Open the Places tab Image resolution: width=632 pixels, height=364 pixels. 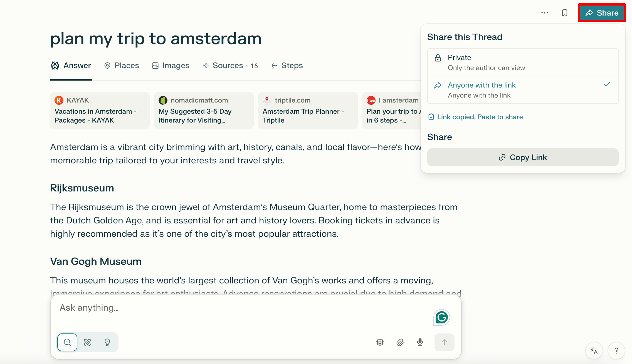(x=122, y=66)
